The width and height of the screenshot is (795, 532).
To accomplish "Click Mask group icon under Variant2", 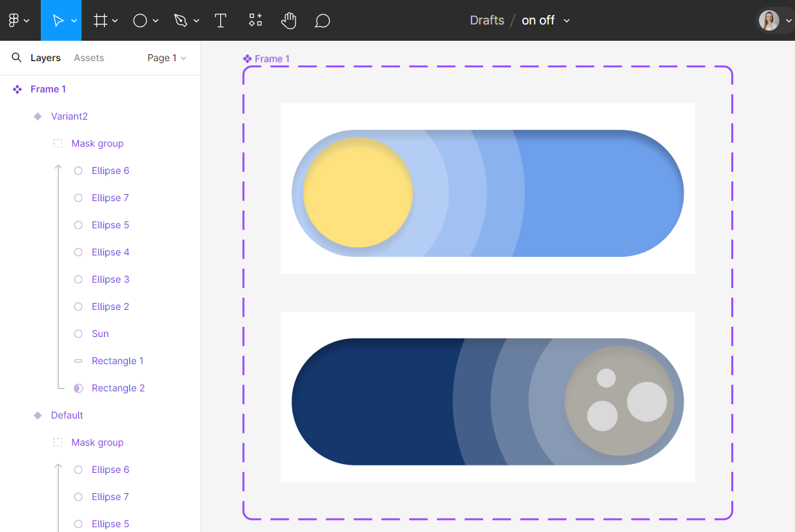I will (x=58, y=143).
